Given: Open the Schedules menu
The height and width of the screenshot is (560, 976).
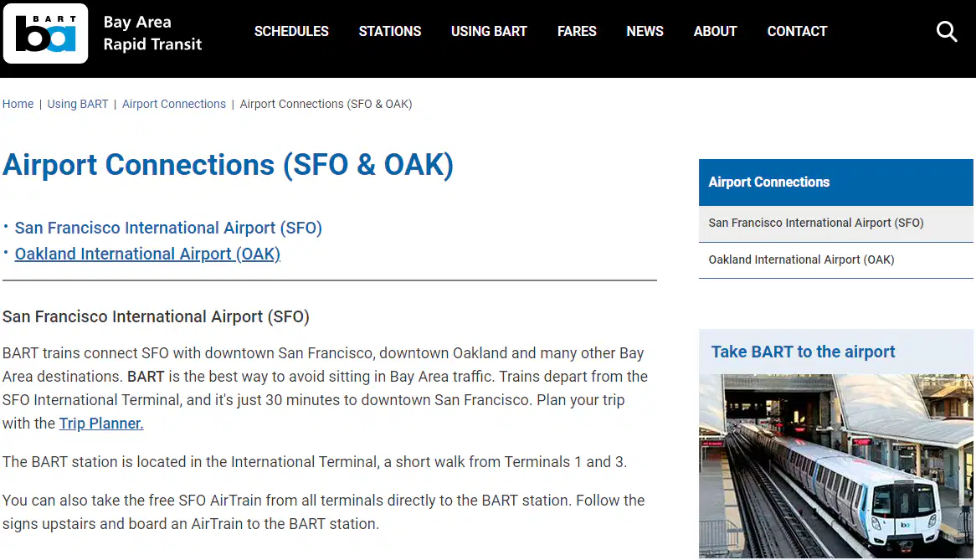Looking at the screenshot, I should coord(291,31).
